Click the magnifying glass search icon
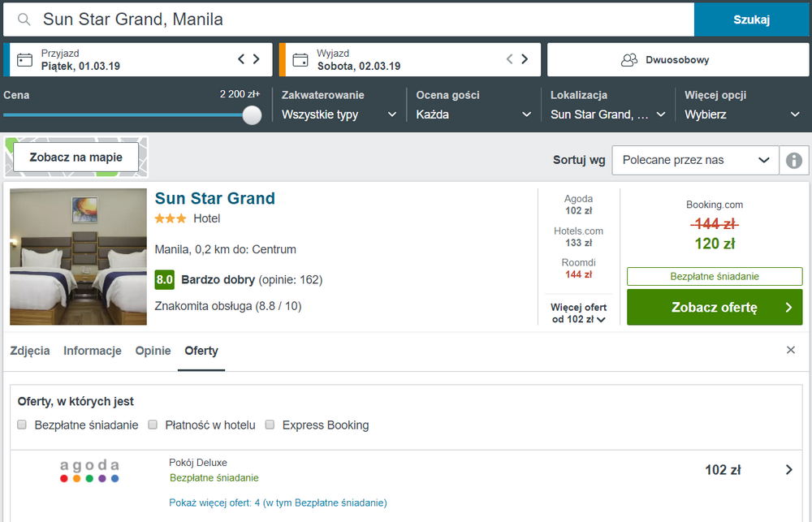 [24, 19]
